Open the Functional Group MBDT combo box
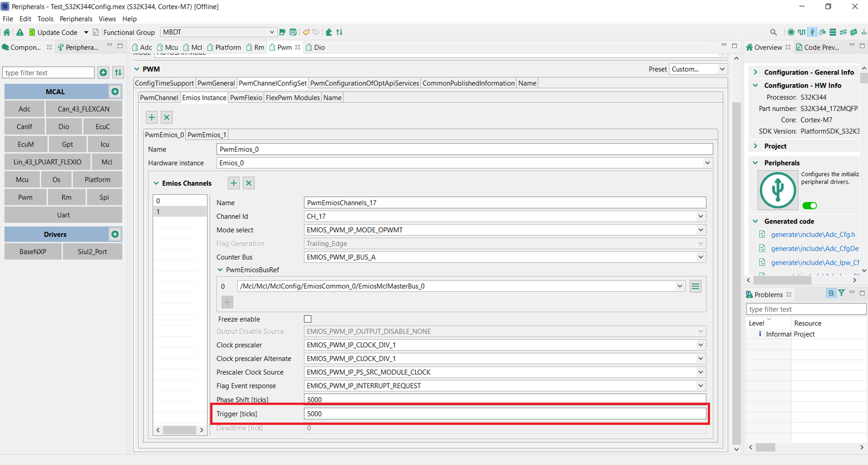Image resolution: width=868 pixels, height=465 pixels. pos(272,32)
